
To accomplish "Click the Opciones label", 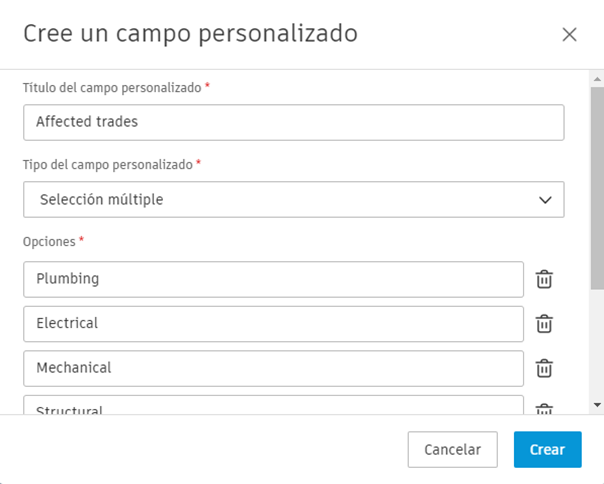I will (x=49, y=241).
